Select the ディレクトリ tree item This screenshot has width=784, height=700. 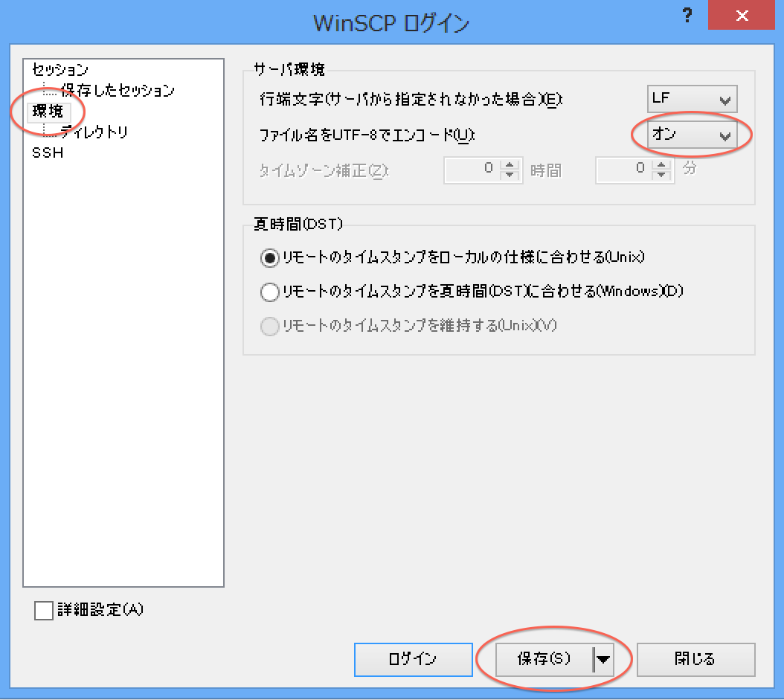pos(94,132)
